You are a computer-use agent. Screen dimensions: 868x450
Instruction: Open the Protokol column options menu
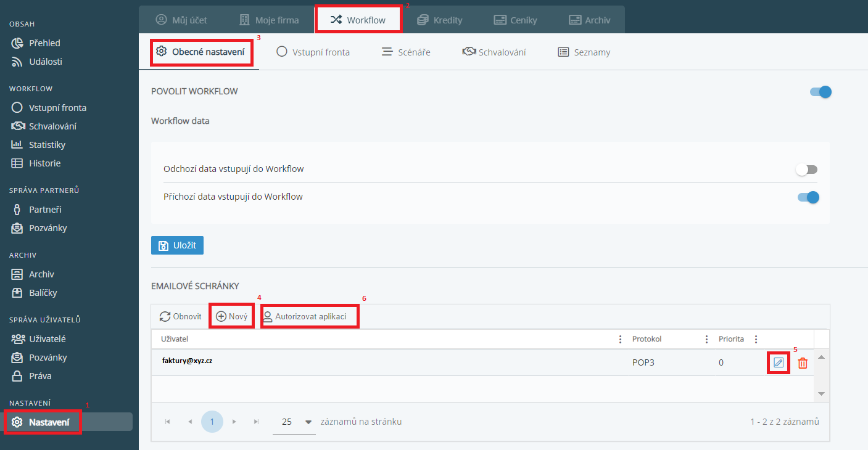706,339
